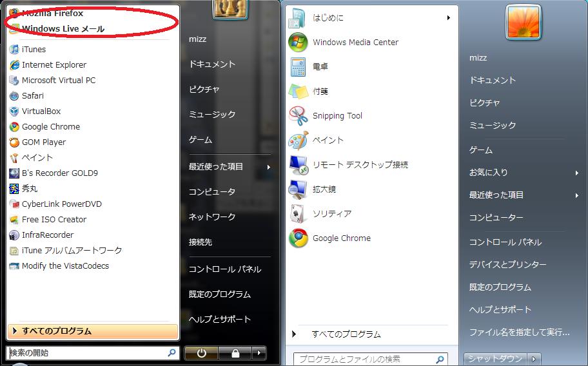
Task: Open iTunes from Vista start menu
Action: pos(28,50)
